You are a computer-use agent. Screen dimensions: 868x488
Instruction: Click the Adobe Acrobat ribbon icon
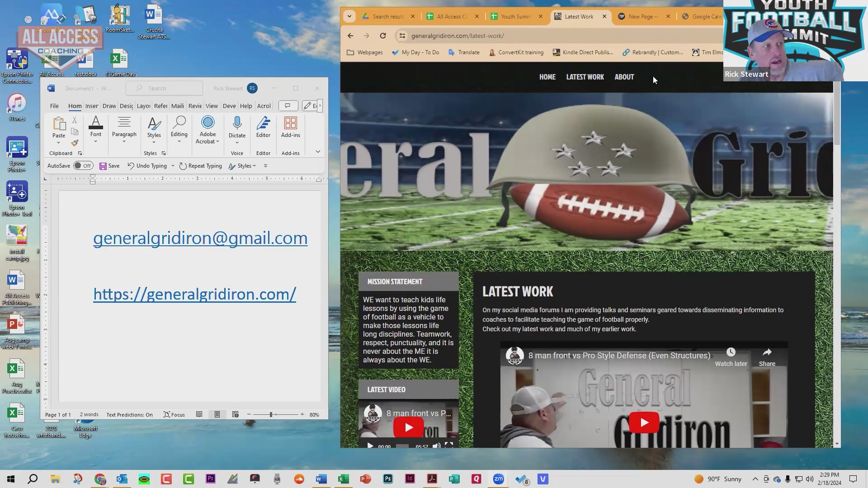(208, 122)
